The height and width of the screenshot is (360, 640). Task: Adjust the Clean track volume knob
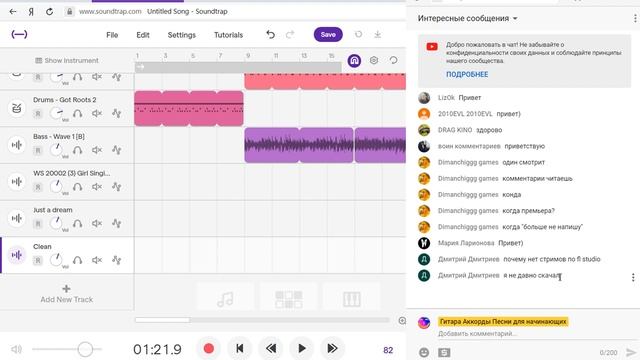(57, 260)
